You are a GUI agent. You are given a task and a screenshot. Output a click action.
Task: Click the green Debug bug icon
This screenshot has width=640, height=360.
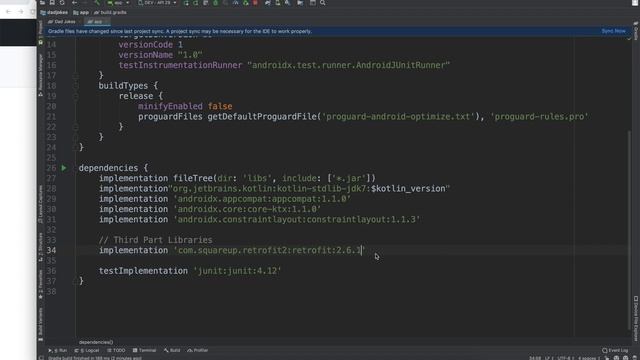[x=216, y=3]
